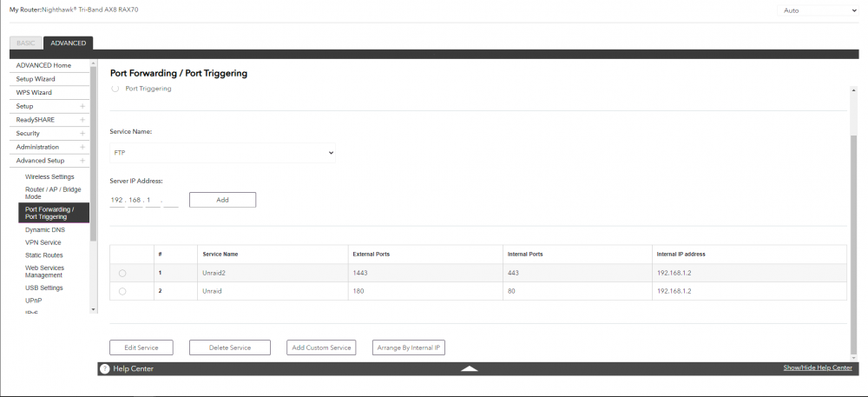Switch to the ADVANCED tab
Viewport: 868px width, 397px height.
coord(68,43)
